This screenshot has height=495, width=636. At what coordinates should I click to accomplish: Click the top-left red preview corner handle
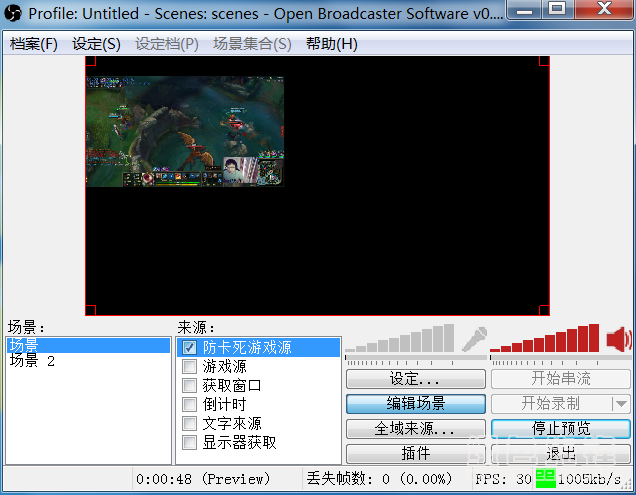click(90, 61)
